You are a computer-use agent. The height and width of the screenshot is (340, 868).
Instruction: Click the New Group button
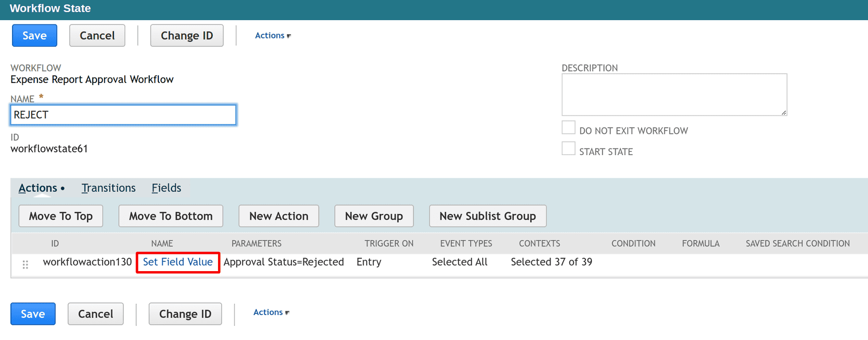[x=374, y=216]
